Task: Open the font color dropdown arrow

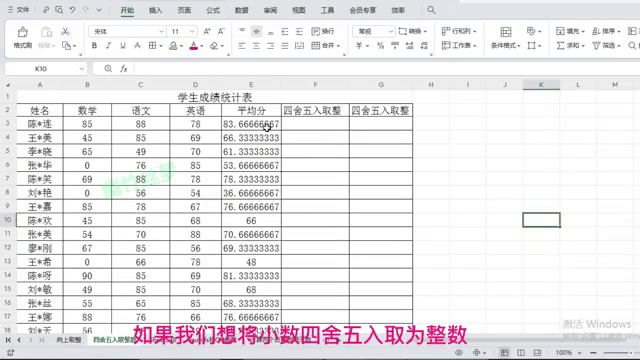Action: tap(202, 46)
